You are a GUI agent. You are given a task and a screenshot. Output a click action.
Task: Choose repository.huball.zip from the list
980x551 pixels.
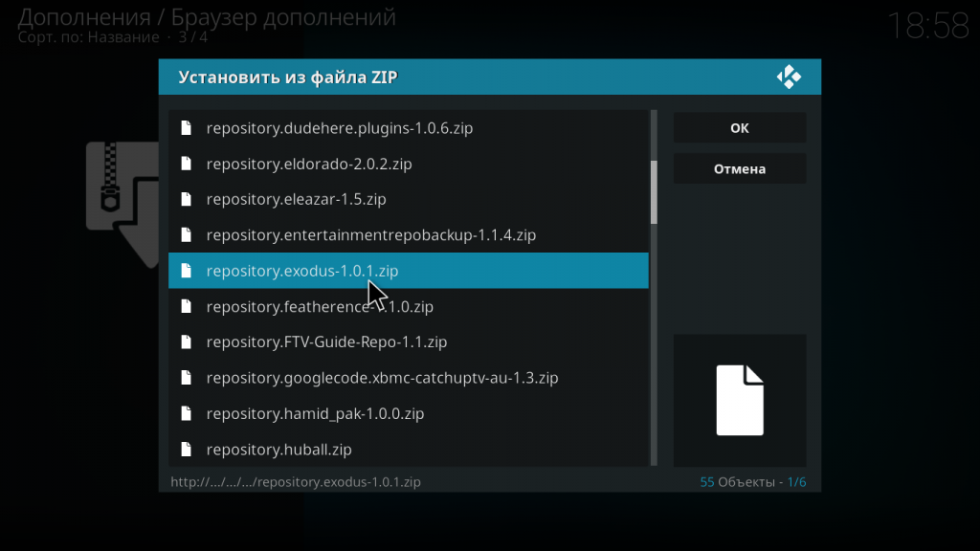(x=408, y=450)
